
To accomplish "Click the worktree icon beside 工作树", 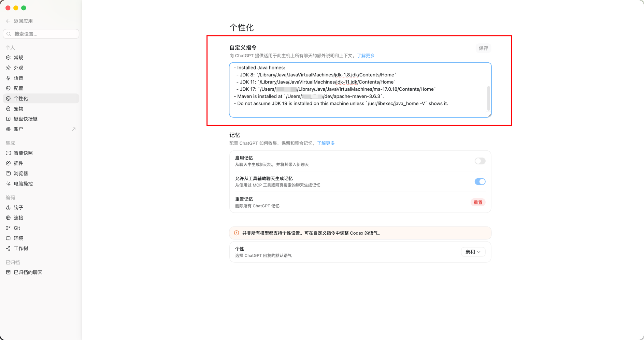I will pos(8,249).
